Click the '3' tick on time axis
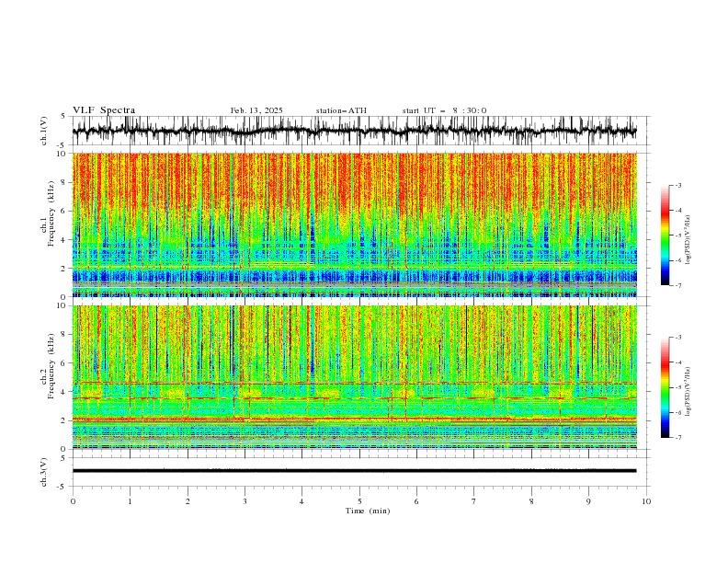The image size is (728, 563). tap(245, 501)
